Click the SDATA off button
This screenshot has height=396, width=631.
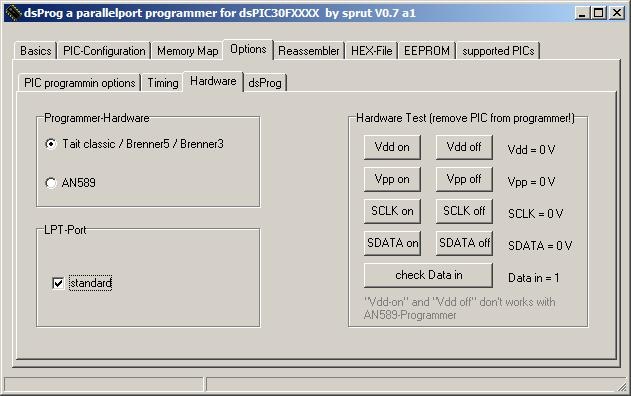(x=464, y=243)
